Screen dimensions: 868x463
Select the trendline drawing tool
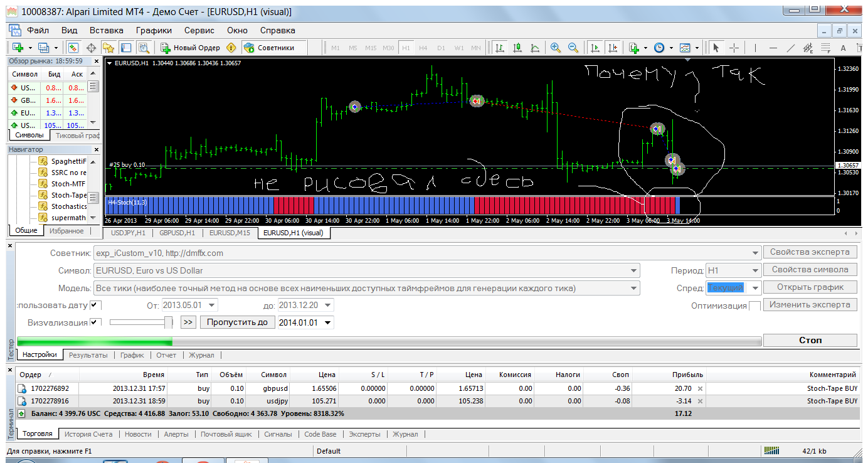pos(791,48)
